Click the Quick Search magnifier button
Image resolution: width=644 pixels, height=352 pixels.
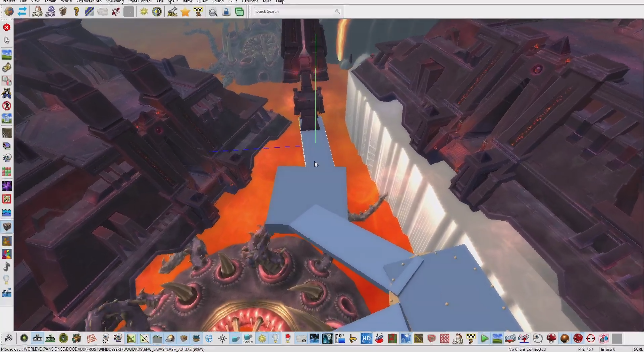point(337,12)
